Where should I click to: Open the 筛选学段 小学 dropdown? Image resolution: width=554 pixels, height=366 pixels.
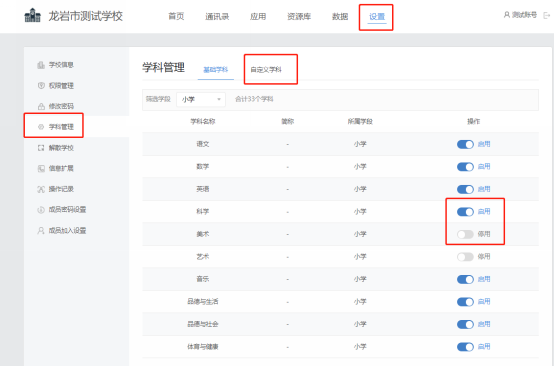pos(201,99)
